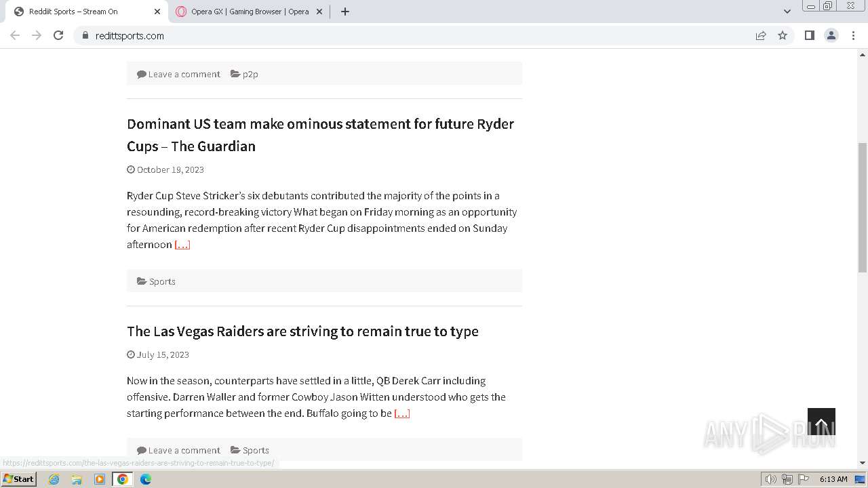Click the scroll-to-top arrow button

click(x=821, y=422)
